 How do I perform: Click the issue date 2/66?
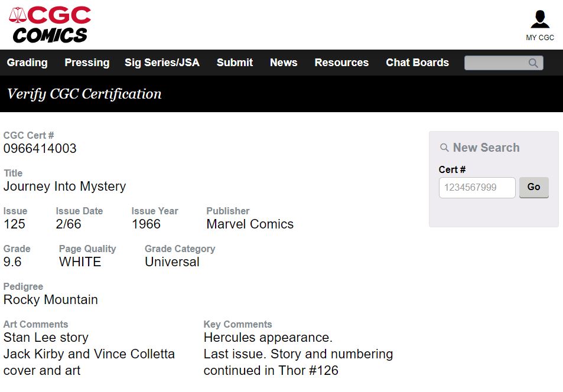[69, 224]
